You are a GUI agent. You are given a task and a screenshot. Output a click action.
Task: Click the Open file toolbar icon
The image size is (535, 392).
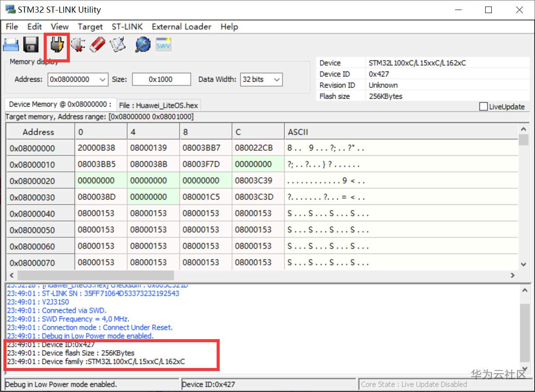point(11,45)
